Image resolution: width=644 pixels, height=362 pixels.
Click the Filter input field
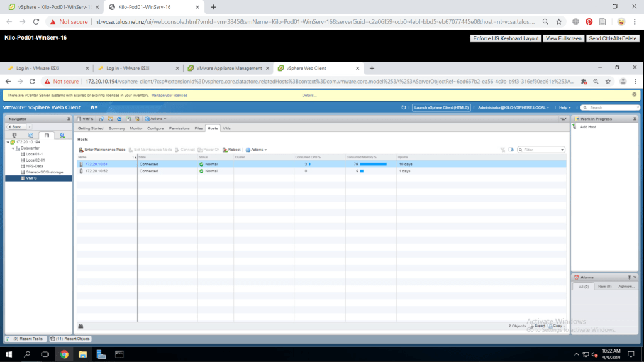tap(543, 150)
